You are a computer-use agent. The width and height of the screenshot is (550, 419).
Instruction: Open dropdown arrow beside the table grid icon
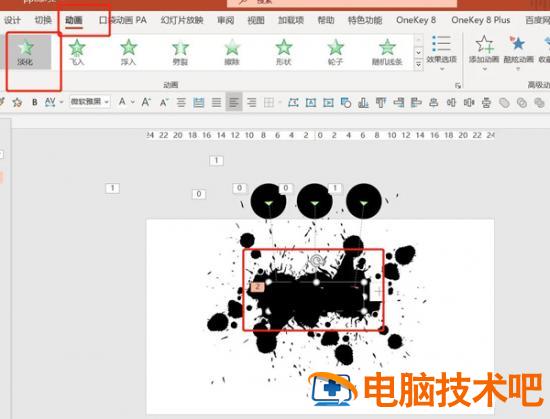click(280, 102)
